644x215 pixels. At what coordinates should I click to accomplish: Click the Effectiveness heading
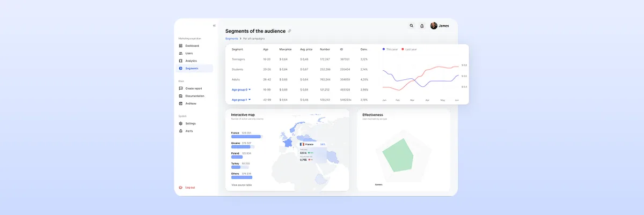pyautogui.click(x=372, y=115)
